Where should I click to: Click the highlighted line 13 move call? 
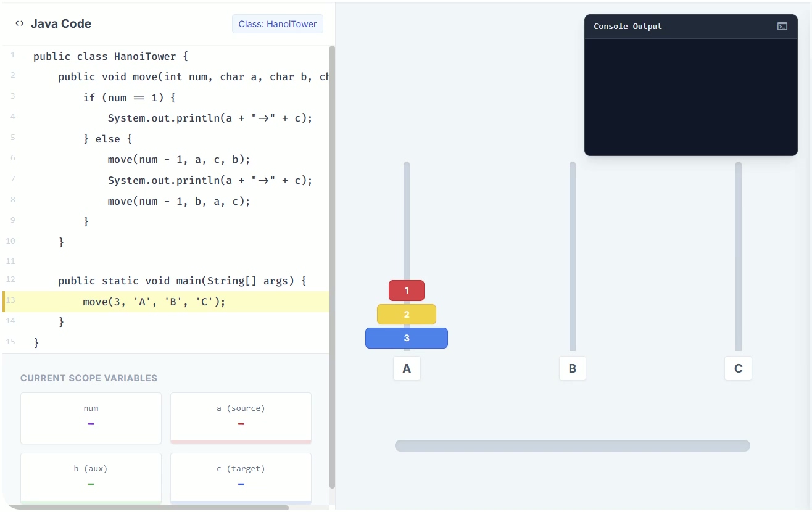point(154,302)
